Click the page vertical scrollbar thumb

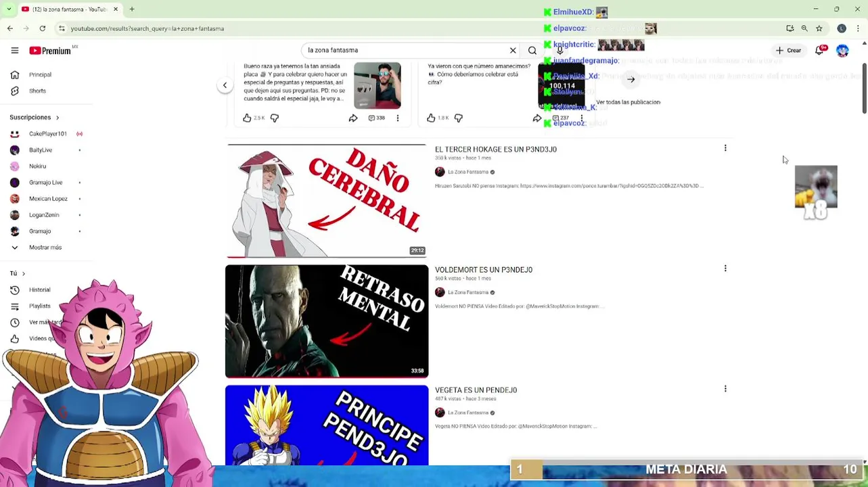(x=864, y=89)
